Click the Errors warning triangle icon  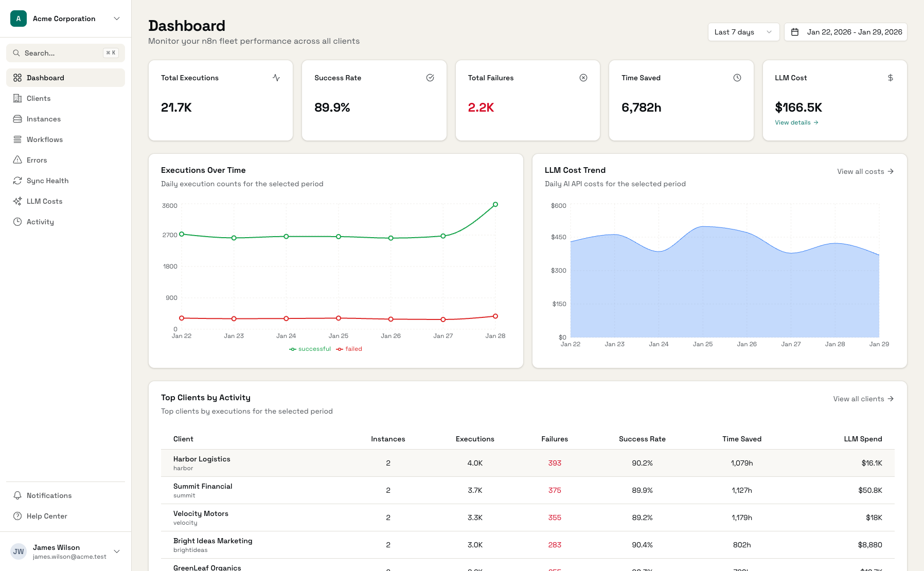click(17, 160)
